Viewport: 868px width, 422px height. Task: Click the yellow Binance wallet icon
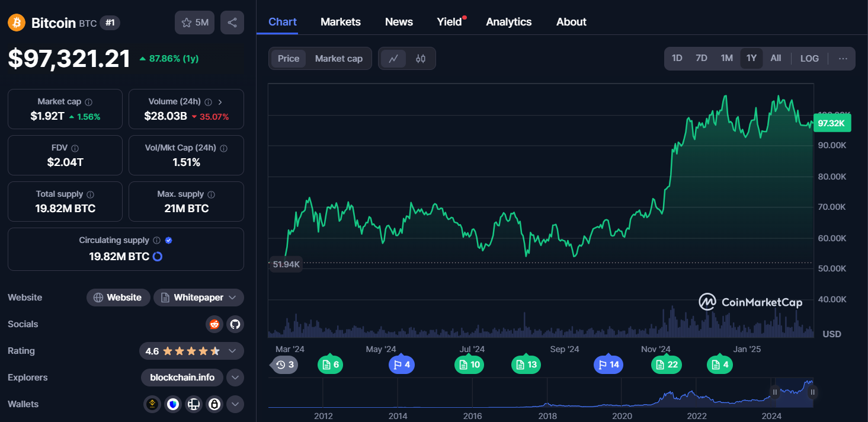pyautogui.click(x=152, y=404)
